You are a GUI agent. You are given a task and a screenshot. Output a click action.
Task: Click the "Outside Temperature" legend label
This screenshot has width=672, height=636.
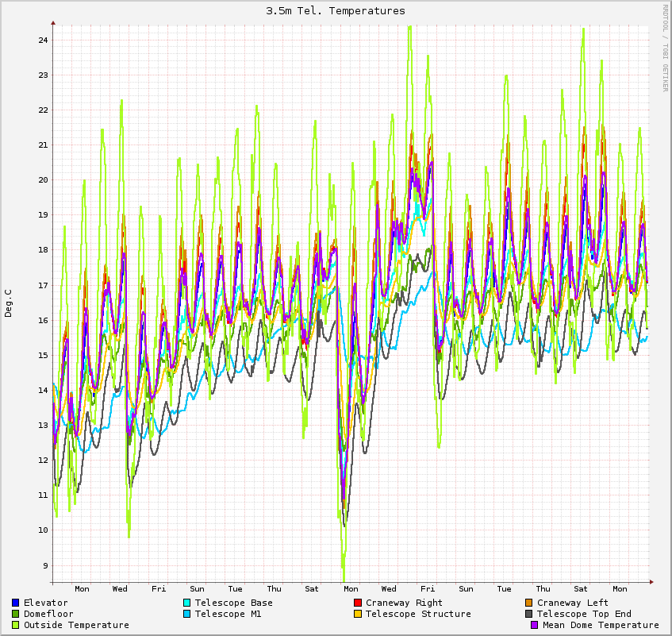pos(76,625)
